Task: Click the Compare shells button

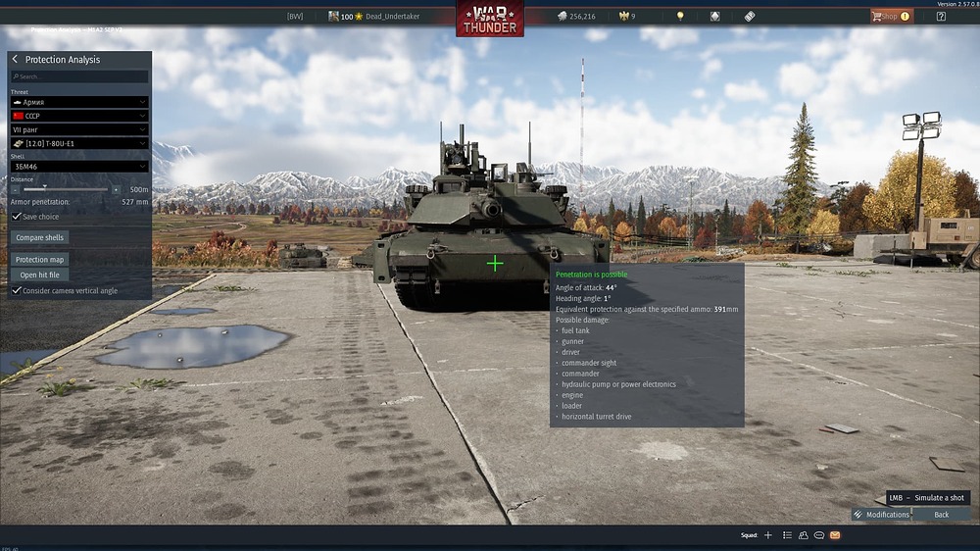Action: (x=39, y=237)
